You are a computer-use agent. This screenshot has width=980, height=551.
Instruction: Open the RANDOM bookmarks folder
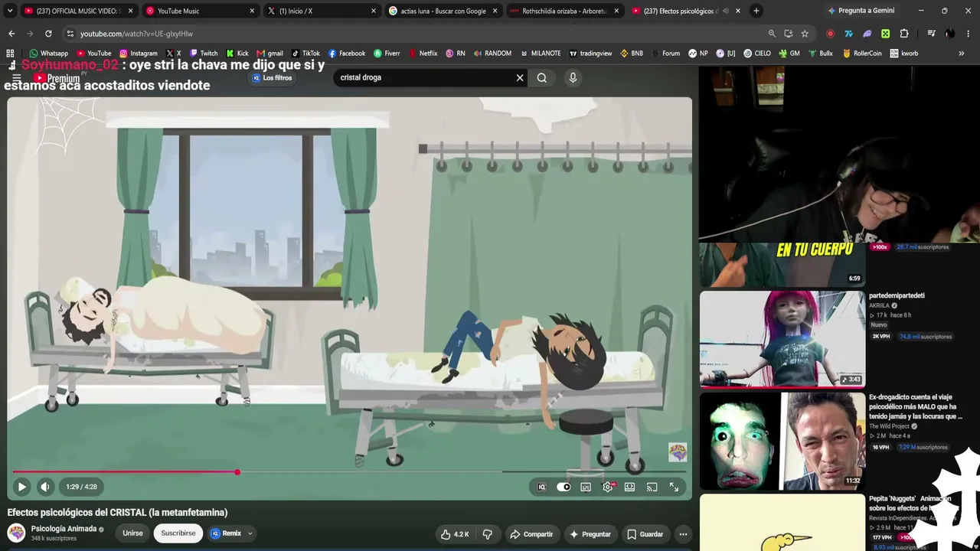(x=492, y=54)
